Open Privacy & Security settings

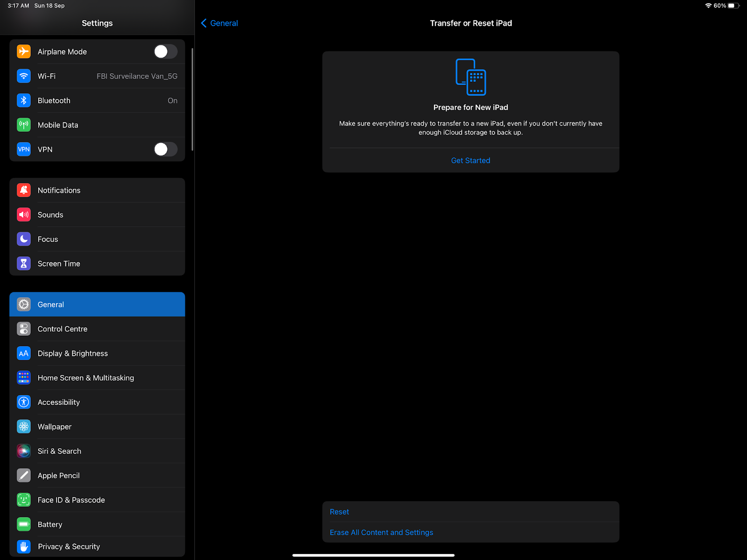97,546
